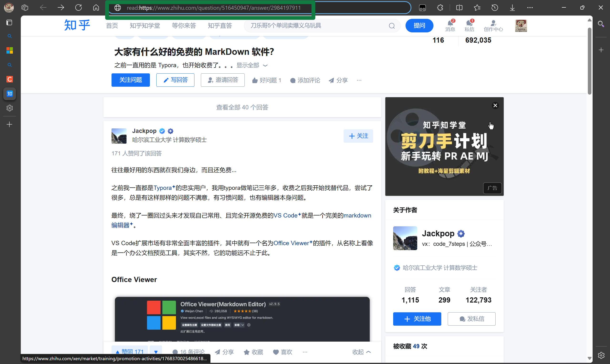Open browser history clock icon
Screen dimensions: 610x364
495,8
